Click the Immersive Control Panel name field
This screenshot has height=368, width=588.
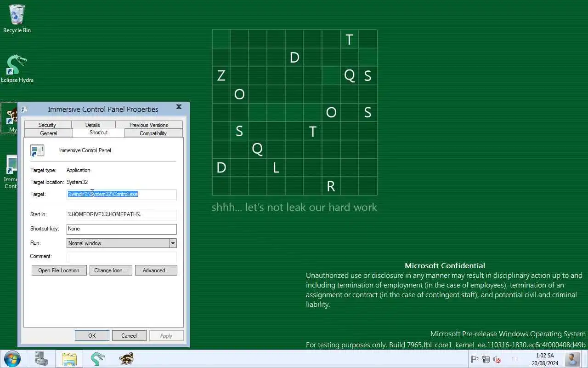tap(85, 150)
